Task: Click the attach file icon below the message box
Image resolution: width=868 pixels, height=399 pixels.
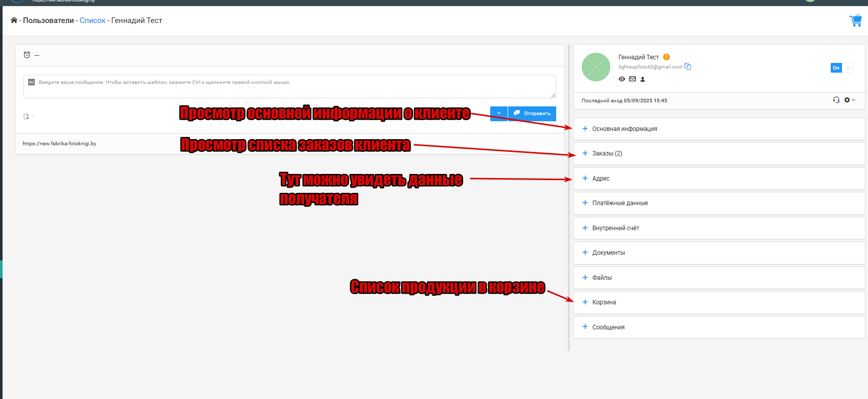Action: tap(26, 117)
